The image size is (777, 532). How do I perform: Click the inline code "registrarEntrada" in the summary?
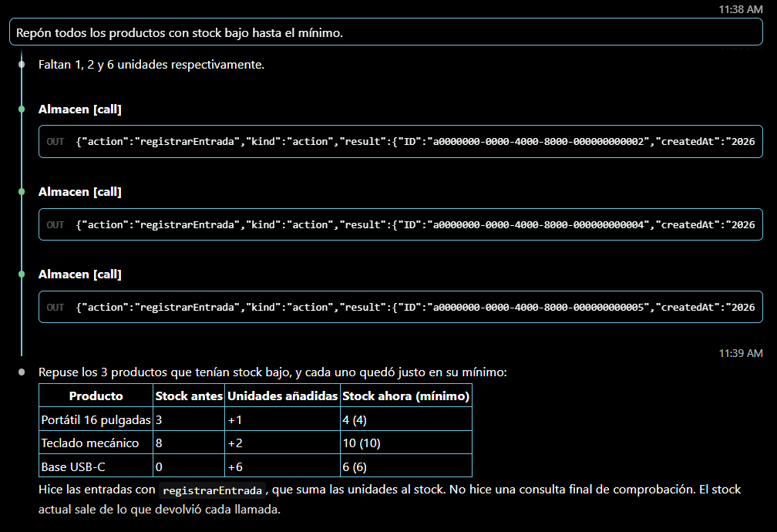(x=212, y=490)
